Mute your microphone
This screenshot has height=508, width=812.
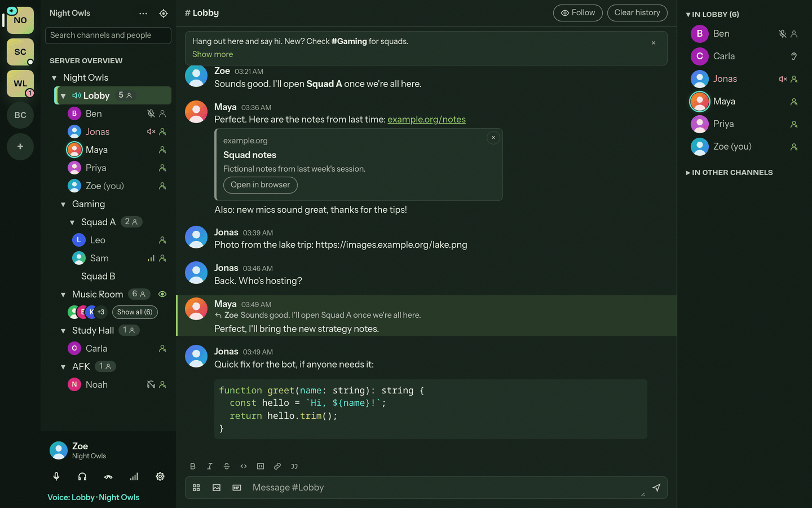point(56,477)
